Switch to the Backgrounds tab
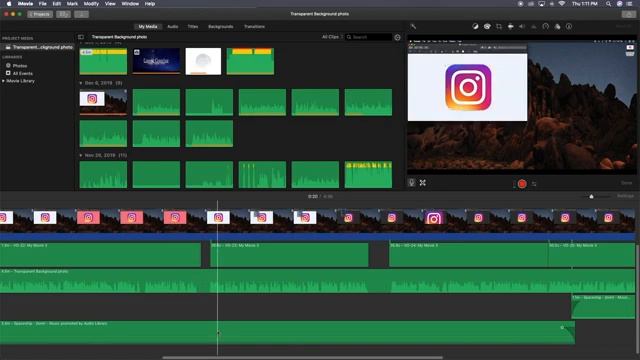640x360 pixels. pos(221,27)
